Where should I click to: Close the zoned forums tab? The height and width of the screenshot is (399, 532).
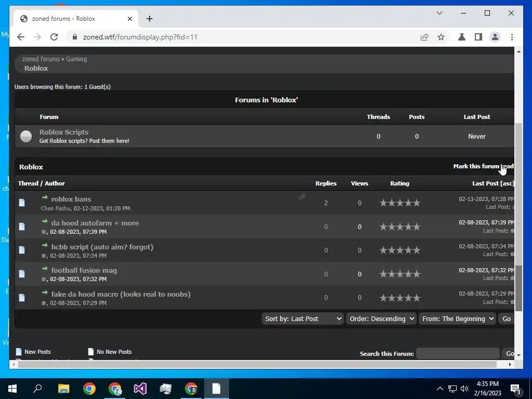129,19
